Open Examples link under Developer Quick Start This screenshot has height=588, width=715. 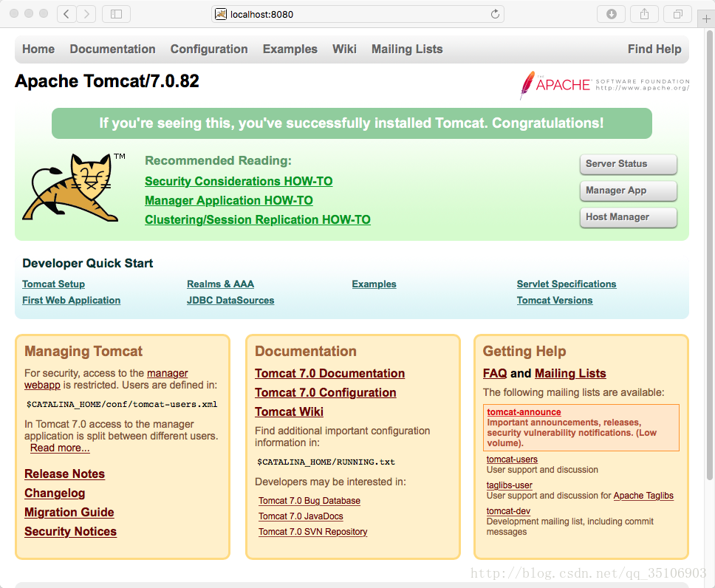click(374, 284)
